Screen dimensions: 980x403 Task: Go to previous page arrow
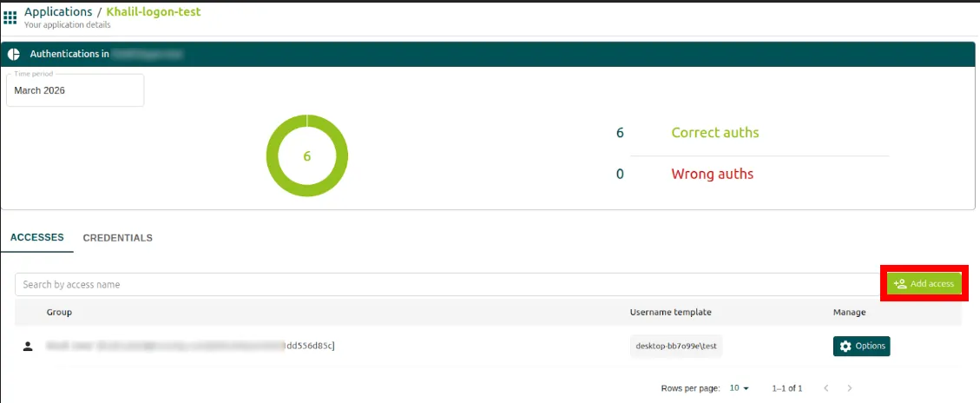(x=826, y=388)
